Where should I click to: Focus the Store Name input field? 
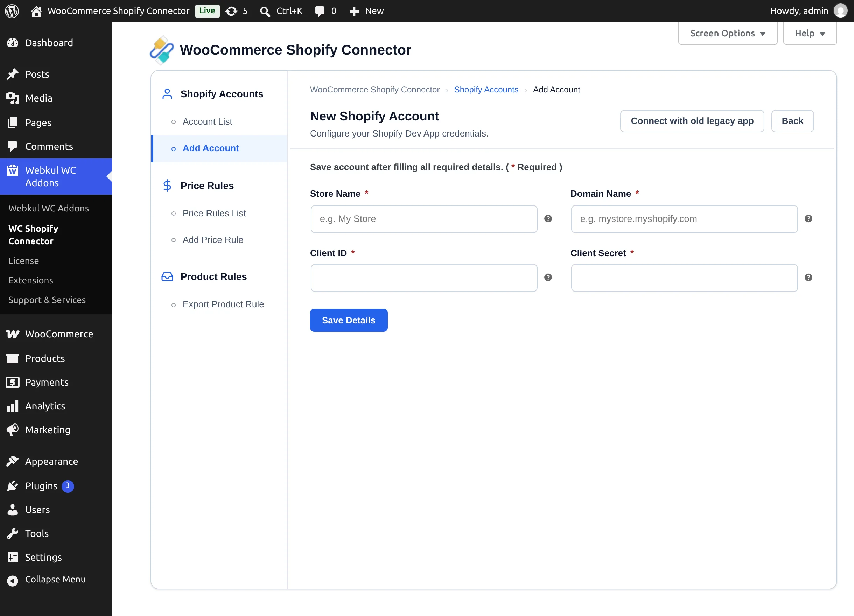424,219
